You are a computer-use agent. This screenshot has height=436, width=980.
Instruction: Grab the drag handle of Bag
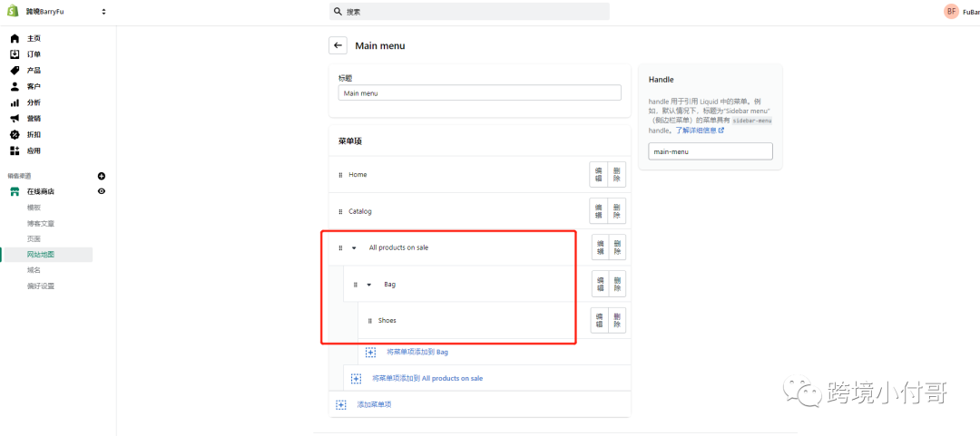(x=355, y=285)
